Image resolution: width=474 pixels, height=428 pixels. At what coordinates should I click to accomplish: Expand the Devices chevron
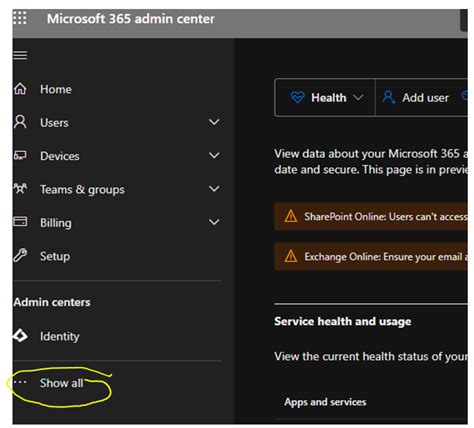214,155
